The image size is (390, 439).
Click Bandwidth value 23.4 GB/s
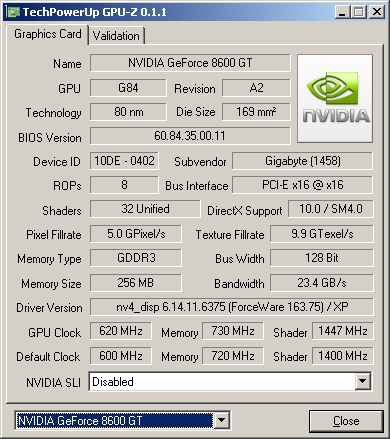coord(322,283)
